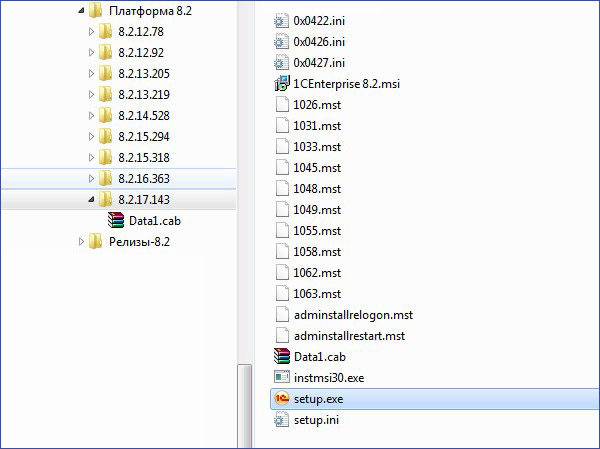
Task: Select file name 1048.mst
Action: pyautogui.click(x=317, y=189)
